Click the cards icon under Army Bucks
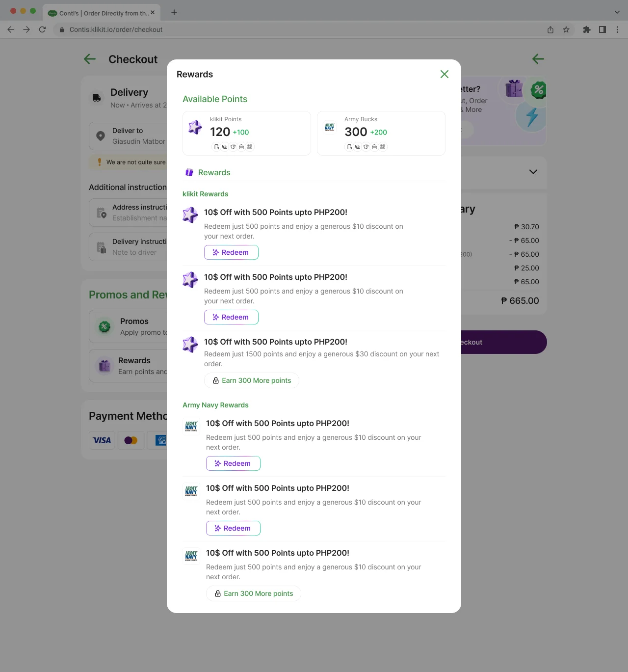This screenshot has width=628, height=672. pyautogui.click(x=366, y=147)
